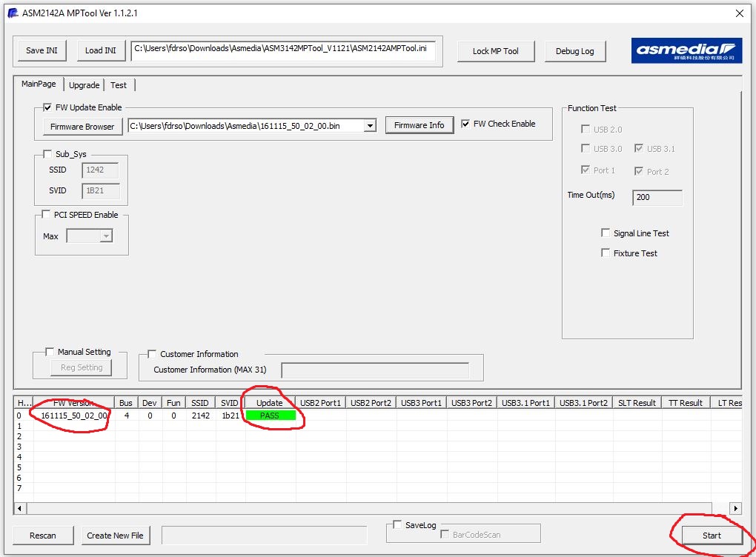Enable the Fixture Test checkbox
Viewport: 756px width, 557px height.
[x=606, y=253]
